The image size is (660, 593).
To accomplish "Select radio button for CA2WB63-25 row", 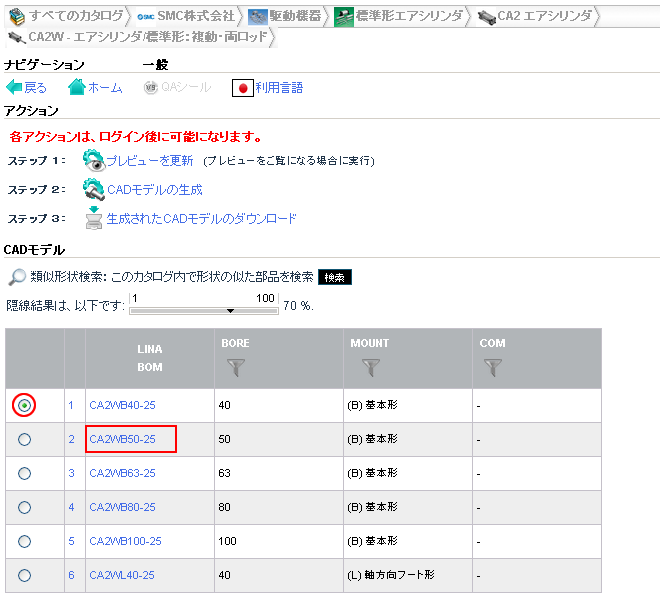I will [x=25, y=473].
